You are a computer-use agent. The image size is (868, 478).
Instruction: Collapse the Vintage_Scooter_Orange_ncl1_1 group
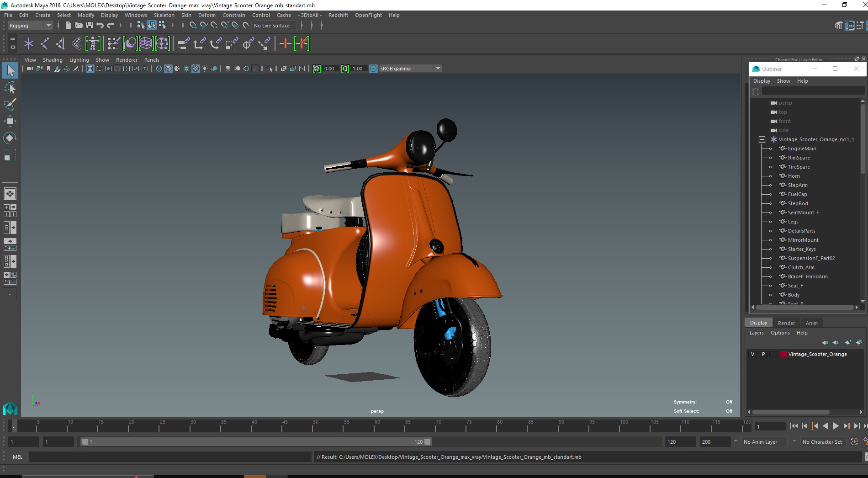point(762,139)
